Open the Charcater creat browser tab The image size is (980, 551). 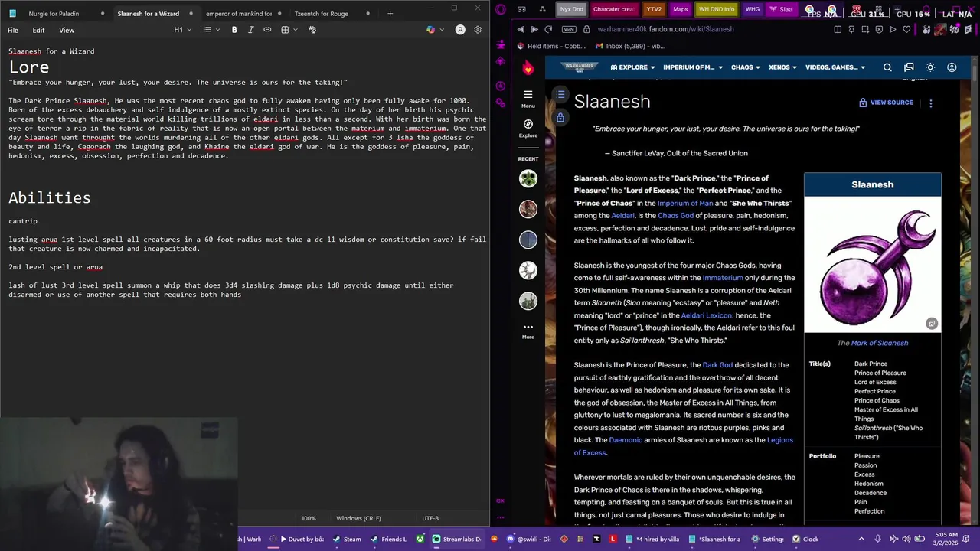point(613,9)
